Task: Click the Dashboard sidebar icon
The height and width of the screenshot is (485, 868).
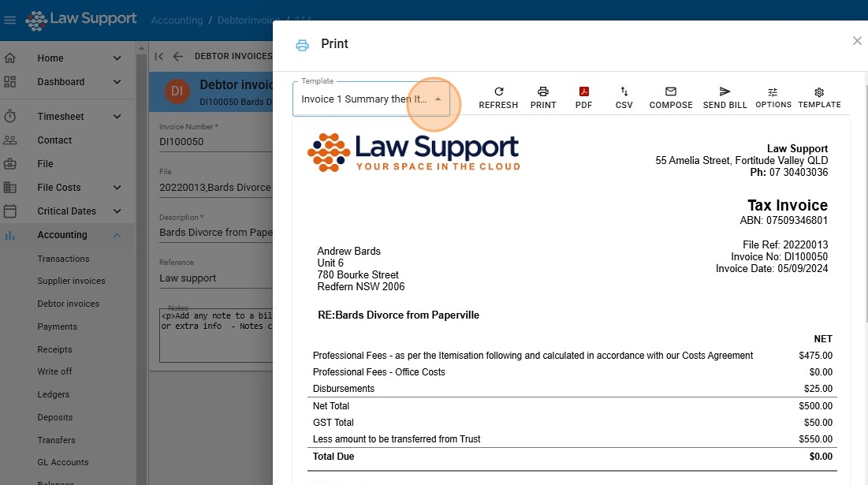Action: pyautogui.click(x=10, y=81)
